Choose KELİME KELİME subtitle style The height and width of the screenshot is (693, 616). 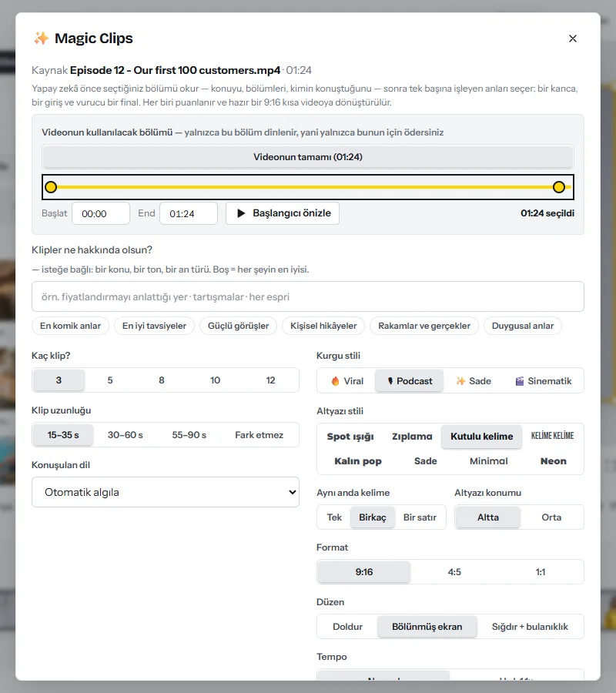pyautogui.click(x=552, y=437)
